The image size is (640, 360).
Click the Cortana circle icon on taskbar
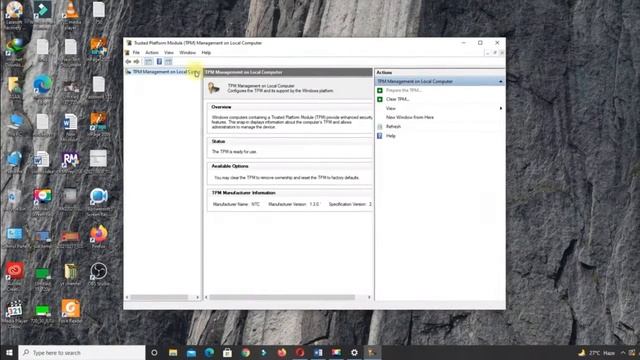pos(154,353)
